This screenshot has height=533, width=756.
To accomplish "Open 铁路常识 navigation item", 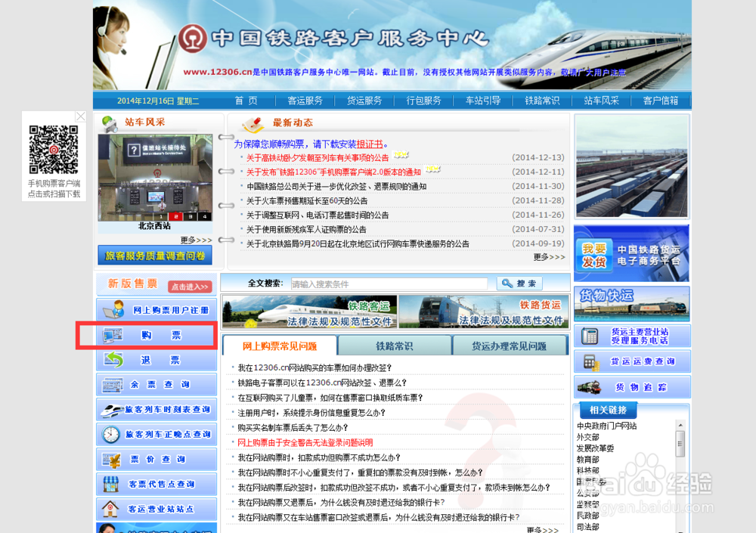I will (x=542, y=101).
